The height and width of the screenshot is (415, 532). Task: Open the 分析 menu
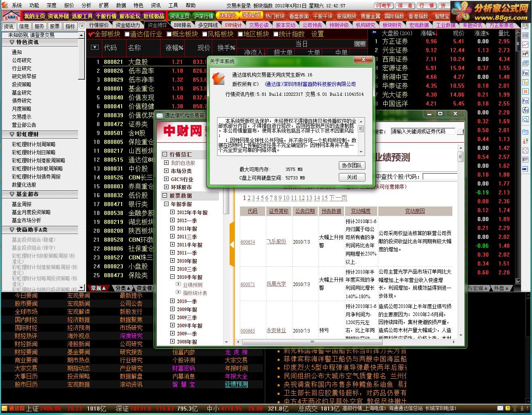pyautogui.click(x=87, y=6)
